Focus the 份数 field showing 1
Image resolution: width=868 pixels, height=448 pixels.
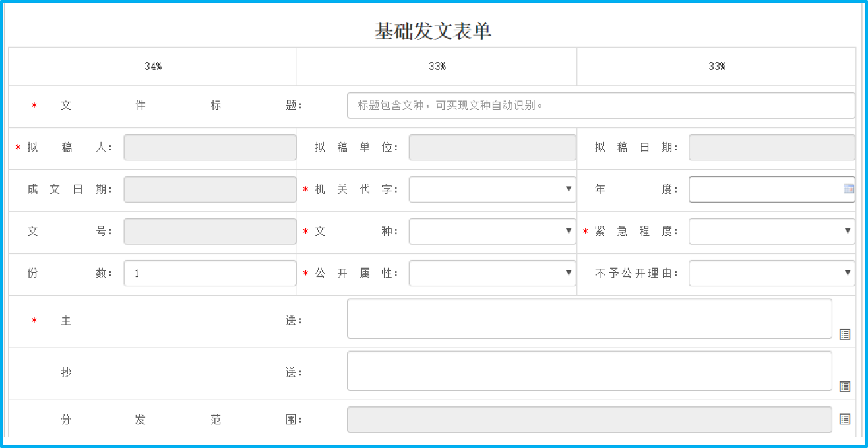coord(210,273)
